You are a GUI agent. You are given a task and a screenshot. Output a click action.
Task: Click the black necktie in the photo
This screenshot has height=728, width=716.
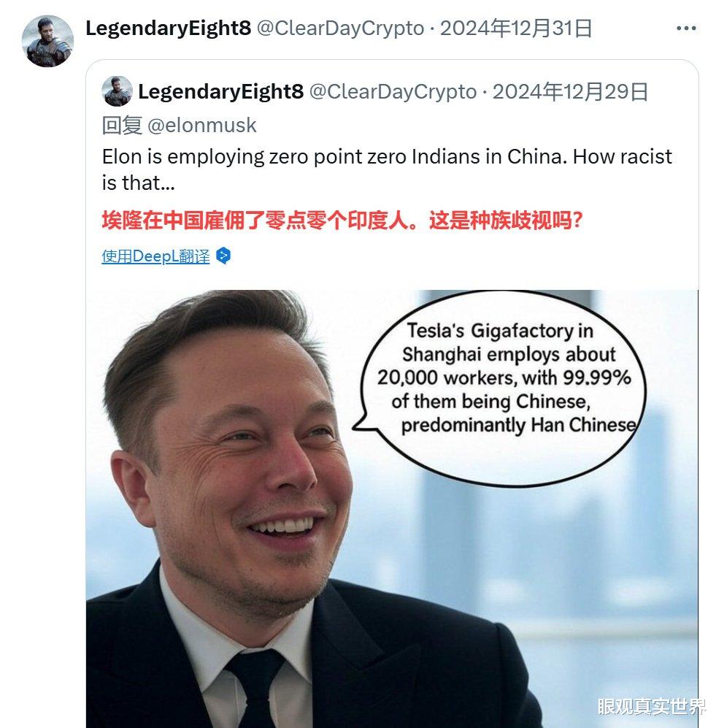(255, 687)
